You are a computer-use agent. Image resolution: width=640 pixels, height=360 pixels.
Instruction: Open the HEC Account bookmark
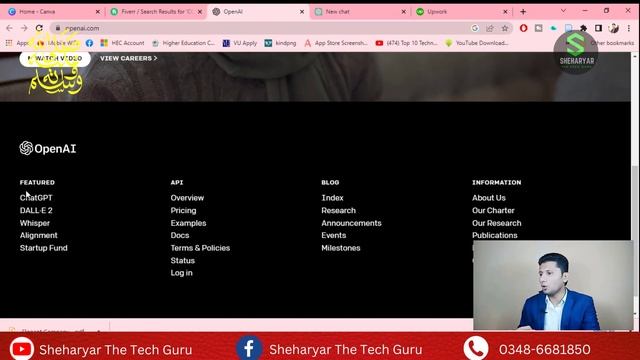(x=122, y=43)
